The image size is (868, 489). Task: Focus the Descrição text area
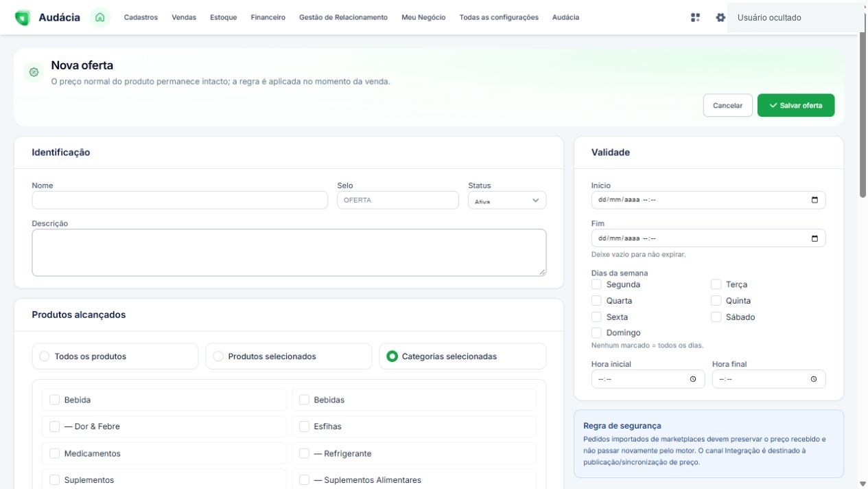coord(289,253)
